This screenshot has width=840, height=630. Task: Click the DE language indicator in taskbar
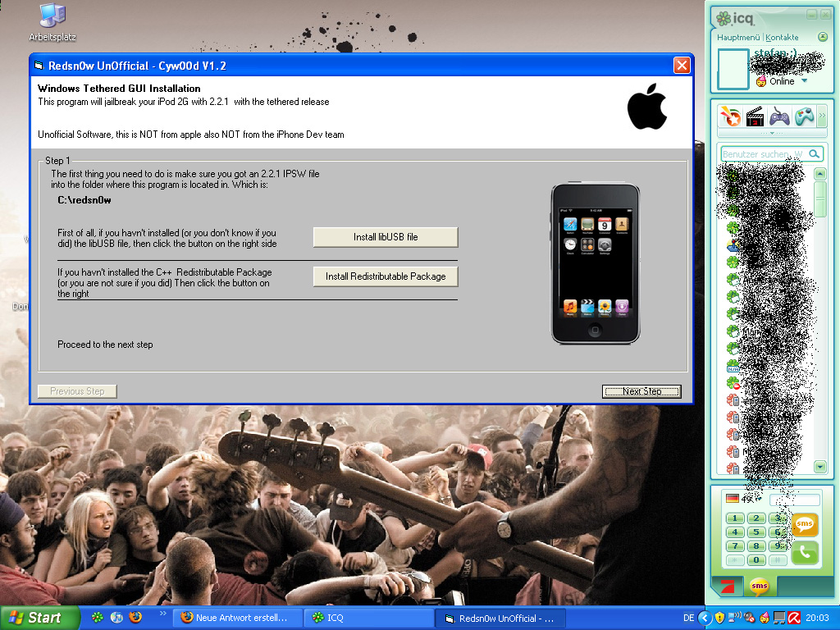(x=688, y=618)
